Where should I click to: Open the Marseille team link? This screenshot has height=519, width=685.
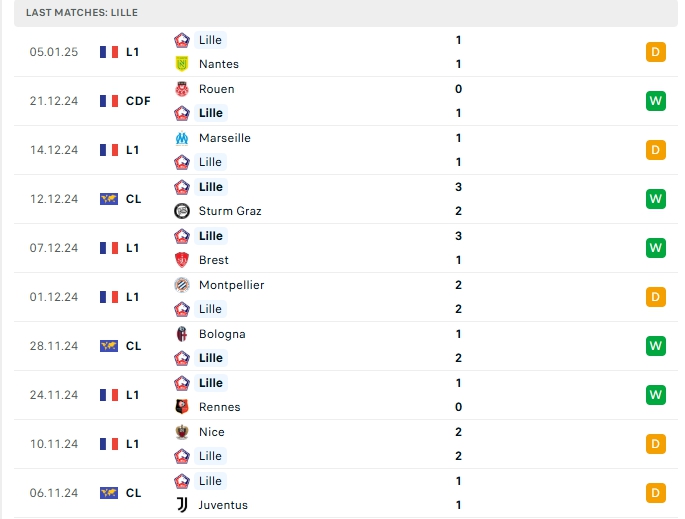pos(224,138)
